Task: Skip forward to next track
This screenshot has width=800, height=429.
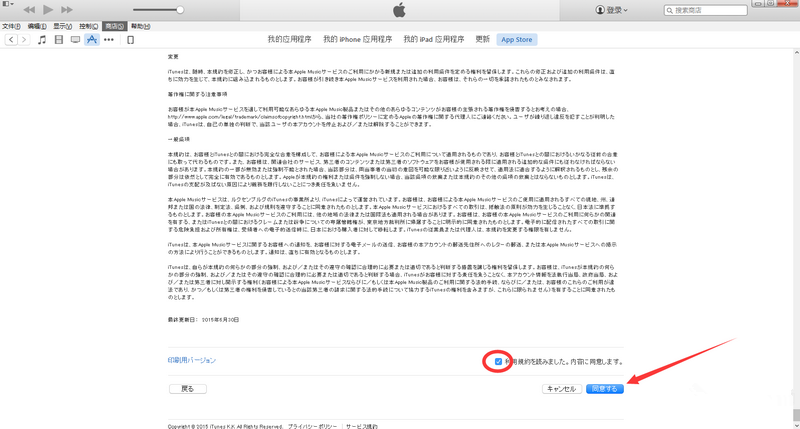Action: [67, 10]
